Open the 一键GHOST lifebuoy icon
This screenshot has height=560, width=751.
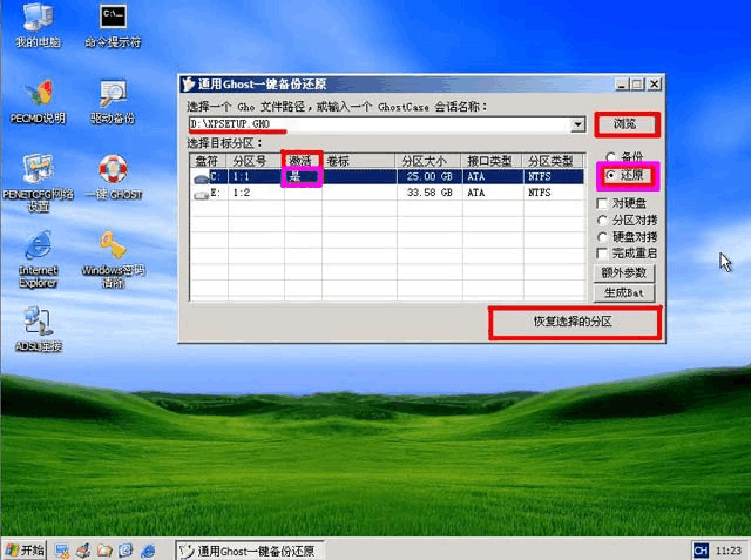(x=113, y=170)
